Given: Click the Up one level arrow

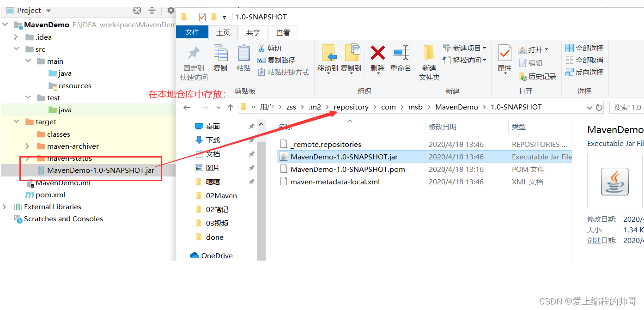Looking at the screenshot, I should tap(231, 108).
